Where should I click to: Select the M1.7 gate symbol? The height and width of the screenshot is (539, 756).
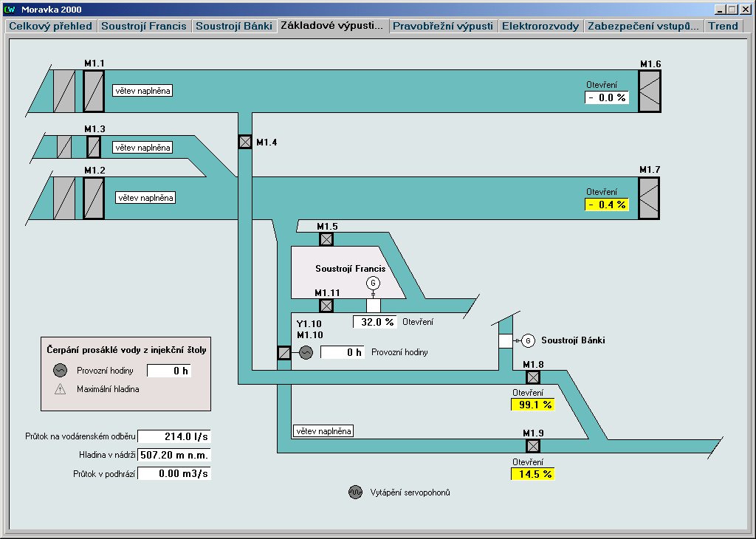click(x=649, y=198)
